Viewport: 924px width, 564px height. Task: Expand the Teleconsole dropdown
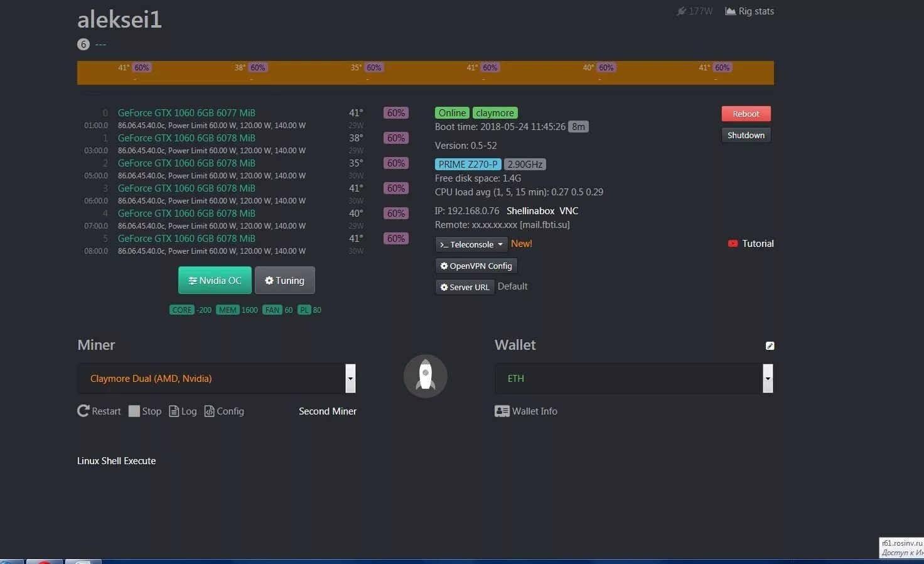tap(471, 244)
